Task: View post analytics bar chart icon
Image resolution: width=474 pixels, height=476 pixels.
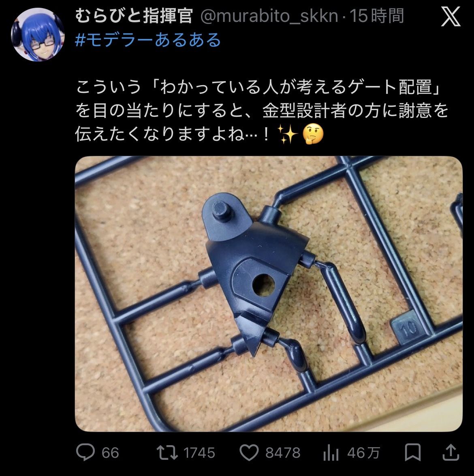Action: 331,453
